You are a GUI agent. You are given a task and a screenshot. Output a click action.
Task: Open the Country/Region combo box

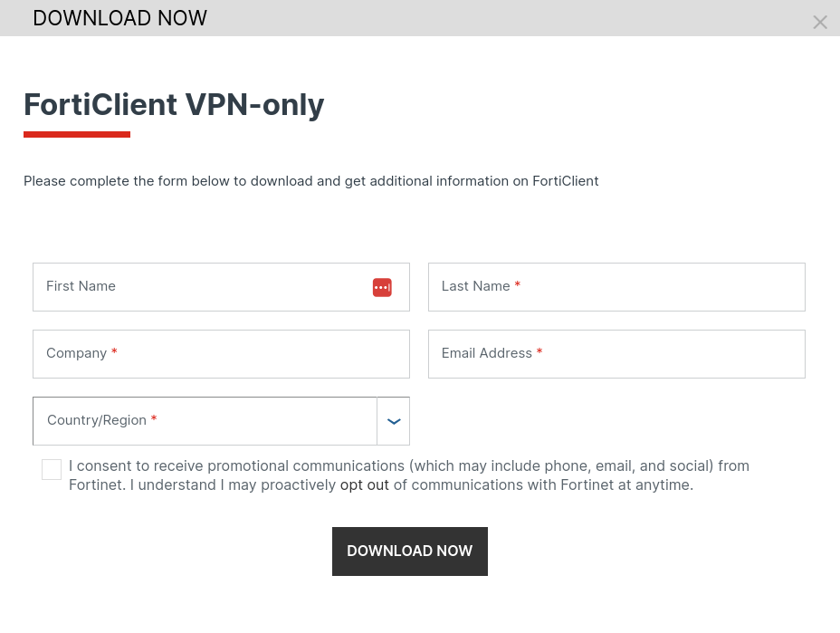coord(205,421)
